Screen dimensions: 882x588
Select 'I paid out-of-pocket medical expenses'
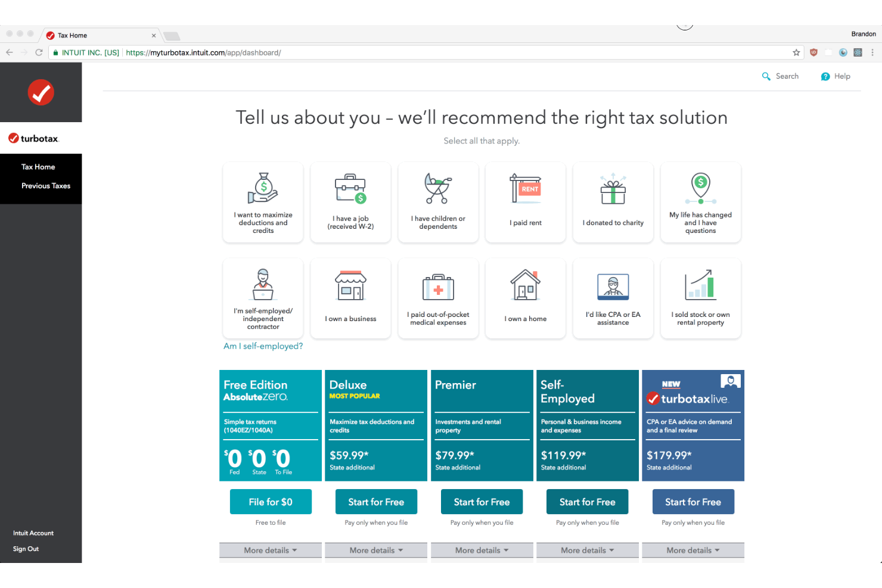click(x=438, y=298)
